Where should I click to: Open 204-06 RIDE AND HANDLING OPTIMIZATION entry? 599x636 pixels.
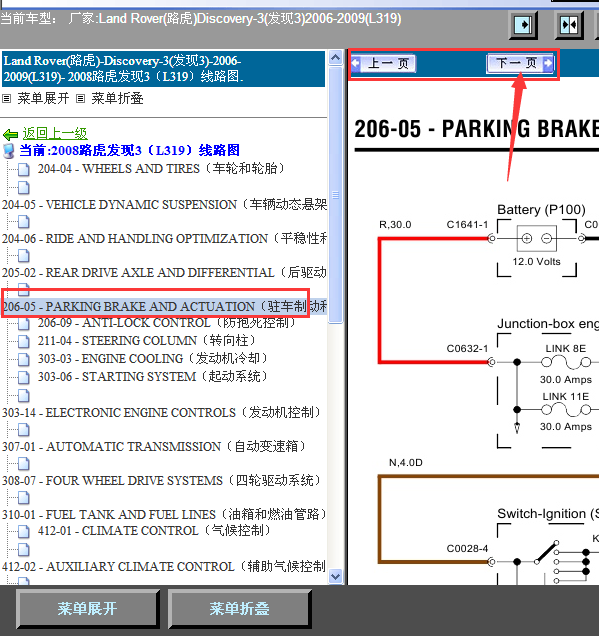click(x=164, y=238)
